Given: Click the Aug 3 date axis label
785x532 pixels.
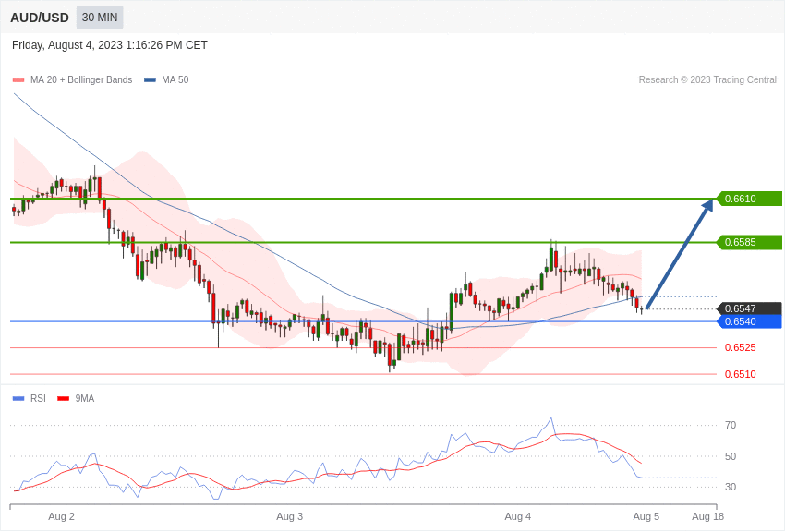Looking at the screenshot, I should coord(289,516).
